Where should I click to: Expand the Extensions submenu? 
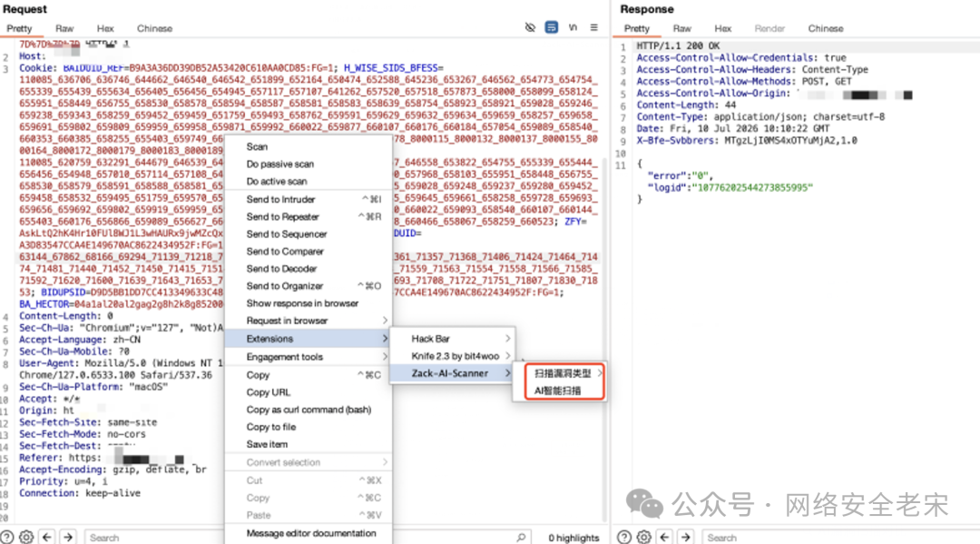pos(309,338)
